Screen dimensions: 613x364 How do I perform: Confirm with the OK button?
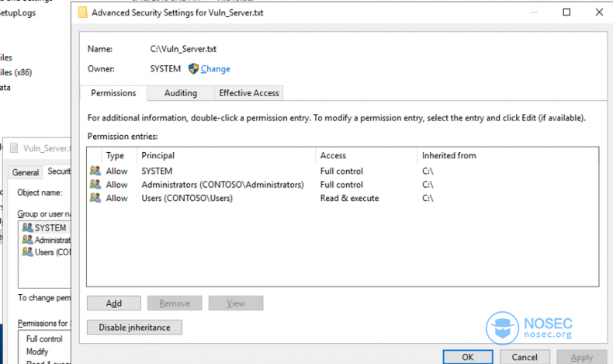(468, 357)
